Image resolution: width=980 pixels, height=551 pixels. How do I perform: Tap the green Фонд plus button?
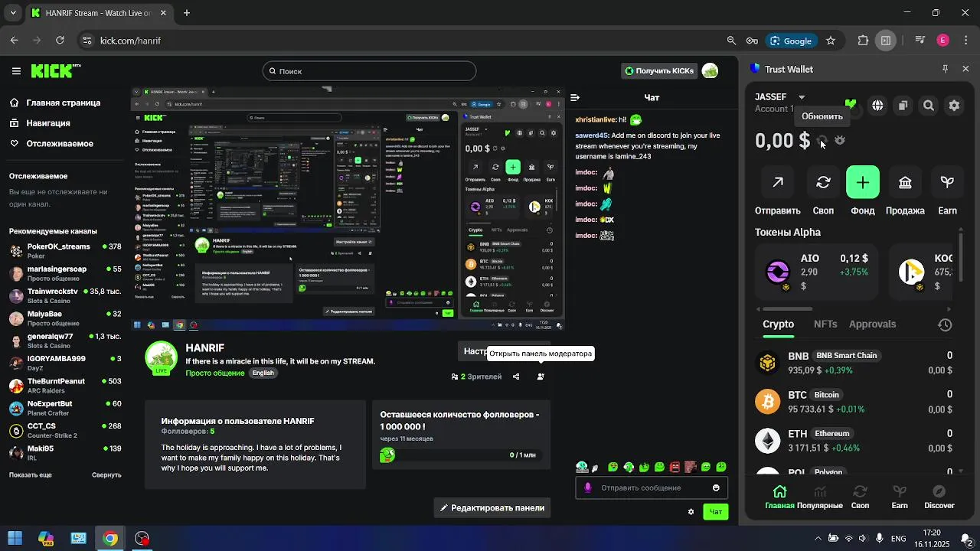pos(863,182)
